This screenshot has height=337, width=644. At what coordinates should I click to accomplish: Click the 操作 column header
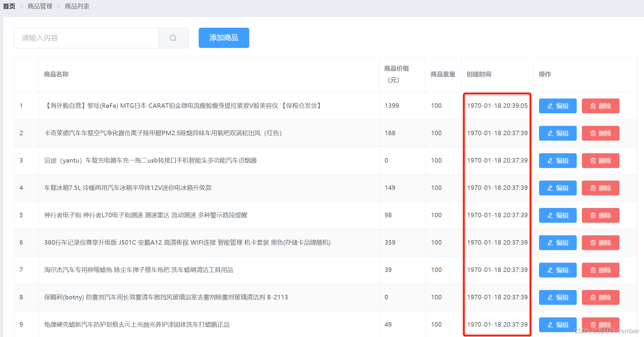(x=545, y=74)
